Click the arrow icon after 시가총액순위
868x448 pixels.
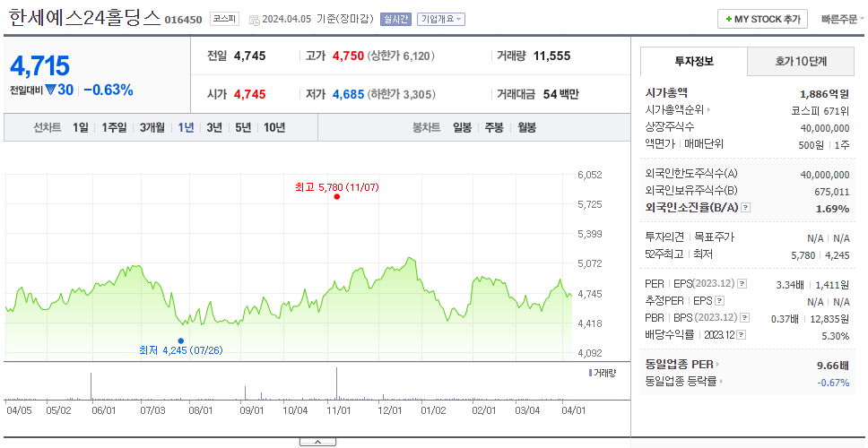tap(708, 110)
